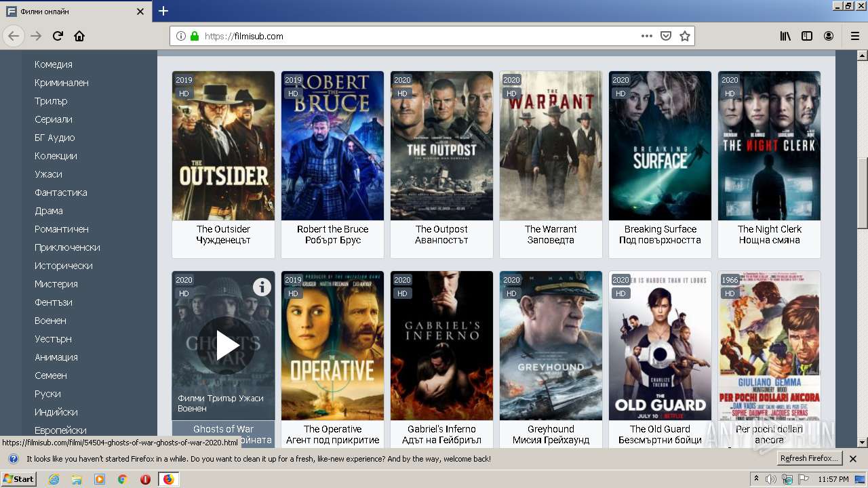Screen dimensions: 868x488
Task: Click the volume icon in system tray
Action: [x=771, y=479]
